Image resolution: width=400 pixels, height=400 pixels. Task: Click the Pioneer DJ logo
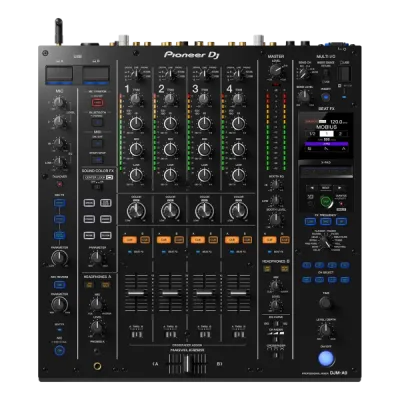(192, 55)
